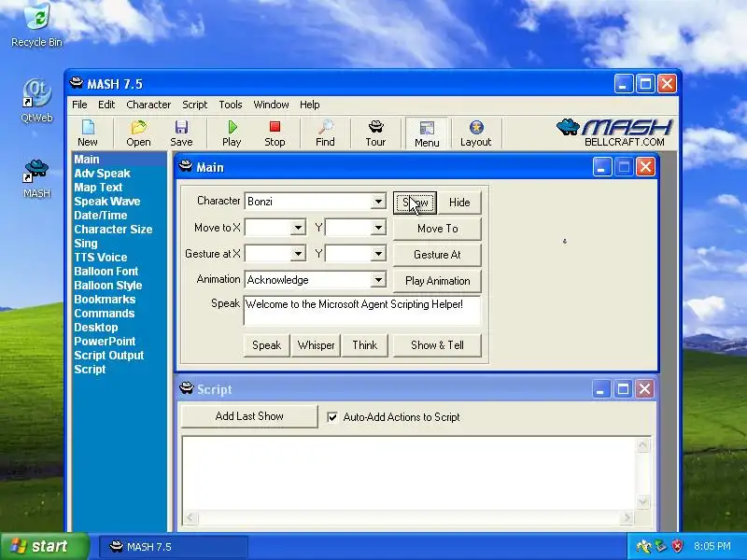Image resolution: width=747 pixels, height=560 pixels.
Task: Open the Tools menu
Action: pyautogui.click(x=231, y=105)
